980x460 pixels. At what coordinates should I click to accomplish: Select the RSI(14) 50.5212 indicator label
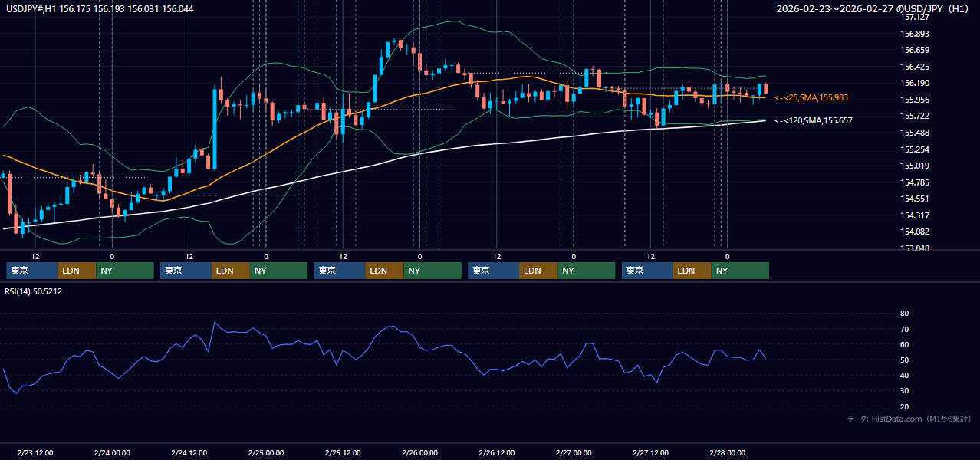(33, 291)
